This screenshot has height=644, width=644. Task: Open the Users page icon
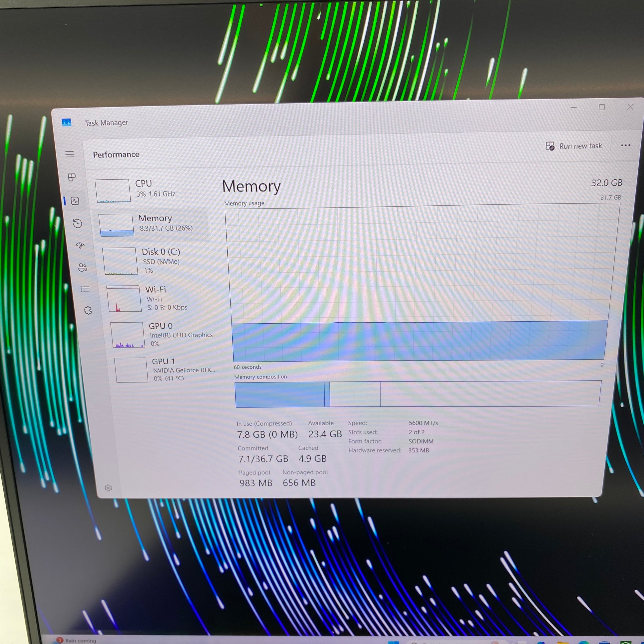(83, 267)
